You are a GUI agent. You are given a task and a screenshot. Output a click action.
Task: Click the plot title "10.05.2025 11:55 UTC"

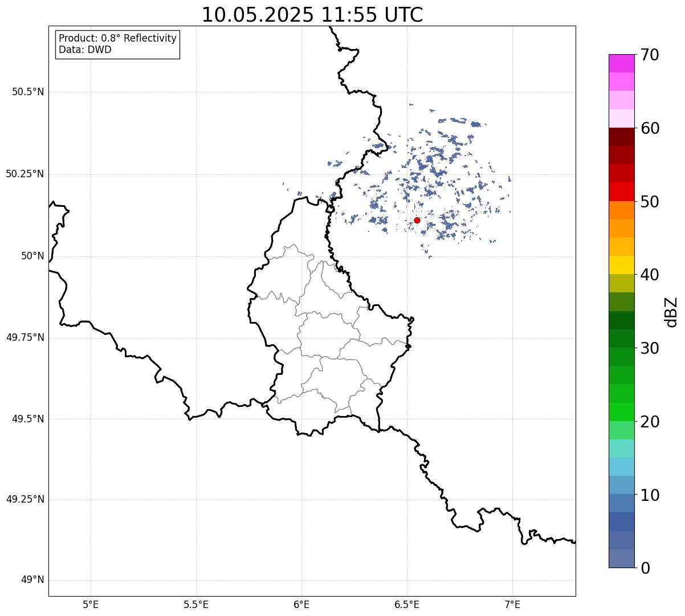click(312, 15)
